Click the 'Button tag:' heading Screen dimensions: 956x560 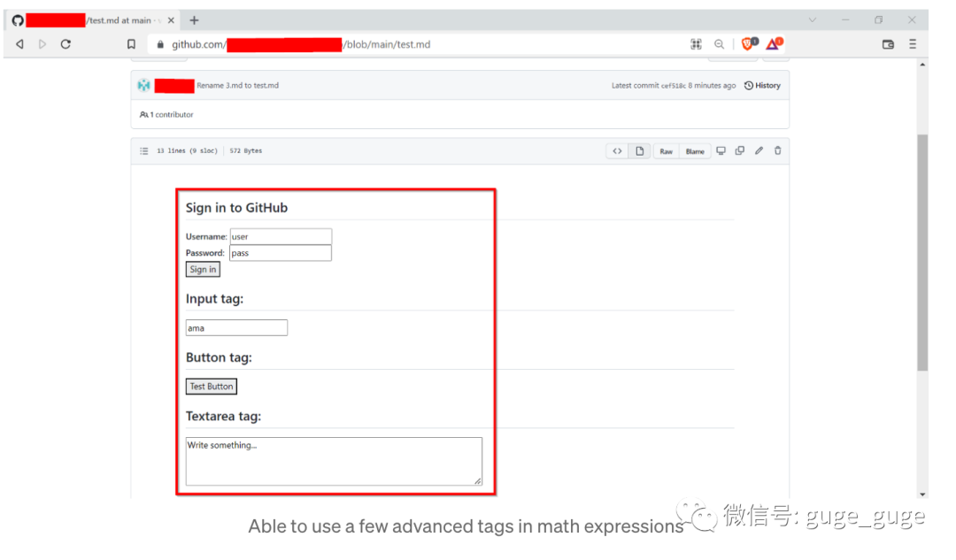(219, 357)
